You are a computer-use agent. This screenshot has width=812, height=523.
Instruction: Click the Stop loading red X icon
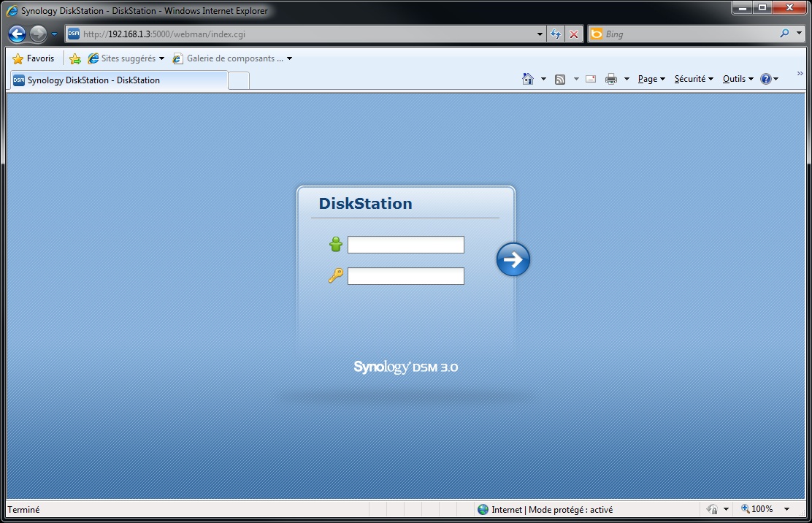574,34
